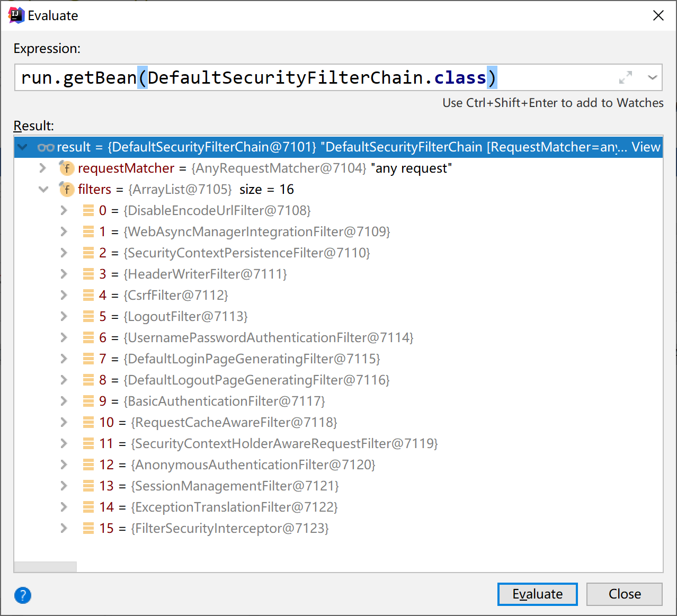Click list element icon for index 15

tap(88, 528)
